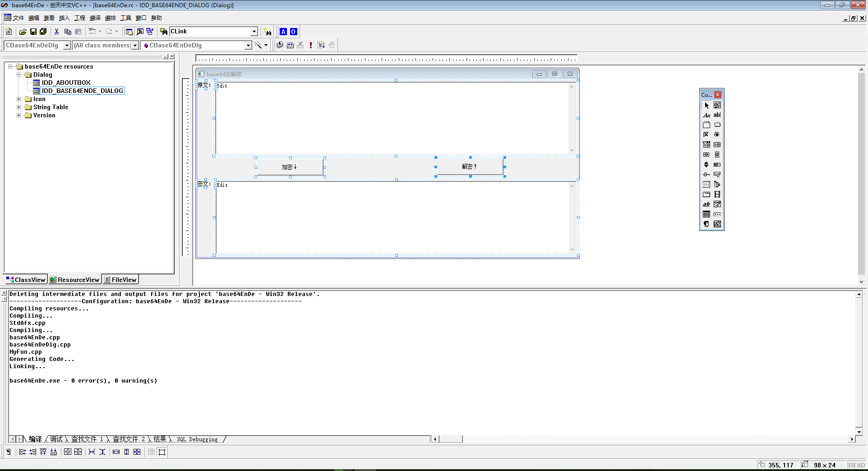Expand the Icon folder
The height and width of the screenshot is (471, 868).
[x=19, y=99]
